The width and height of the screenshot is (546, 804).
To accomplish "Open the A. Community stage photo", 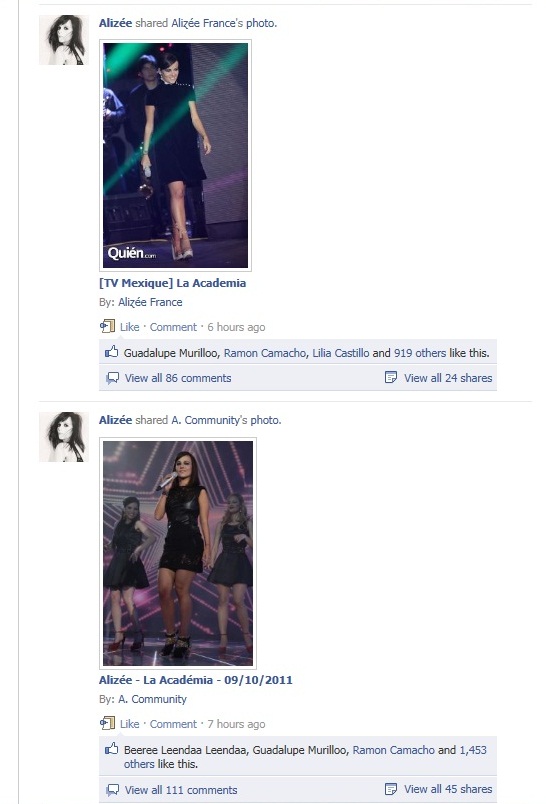I will tap(178, 553).
